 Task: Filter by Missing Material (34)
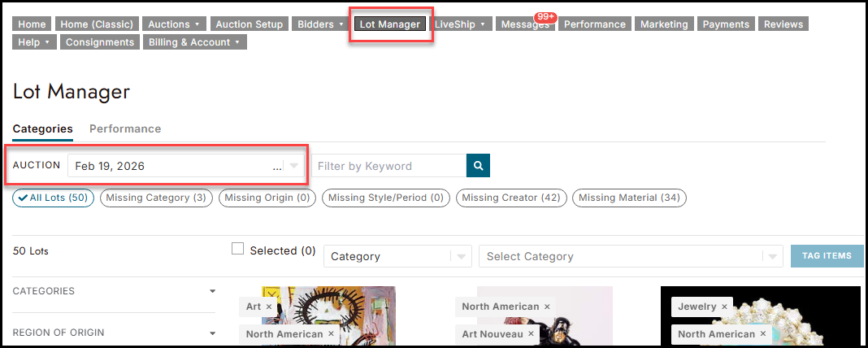[629, 198]
